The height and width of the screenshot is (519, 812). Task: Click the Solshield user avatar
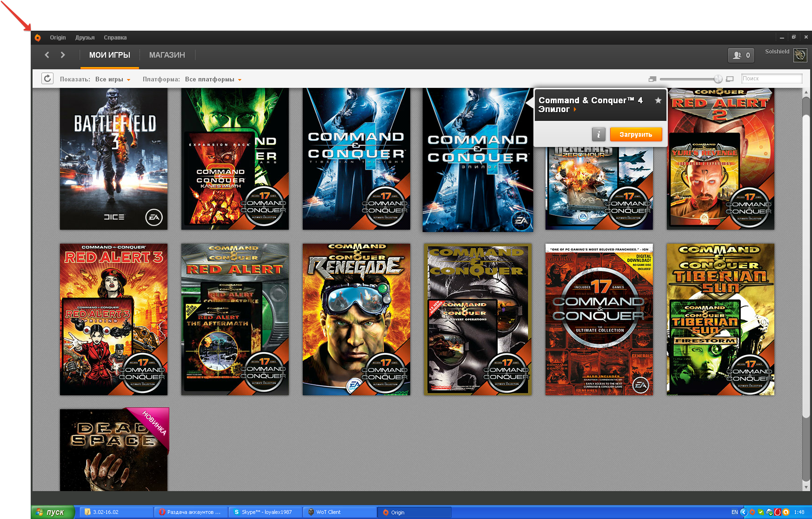click(x=800, y=55)
